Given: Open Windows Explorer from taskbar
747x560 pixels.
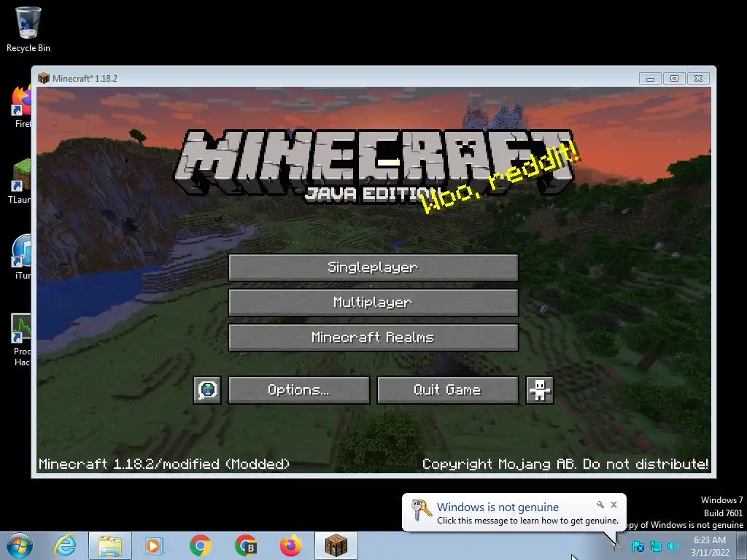Looking at the screenshot, I should point(110,545).
